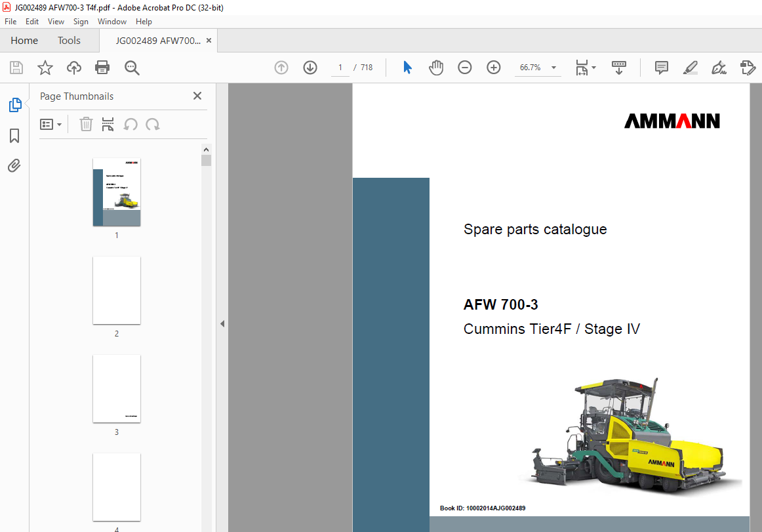
Task: Select the JG002489 AFW700 document tab
Action: pyautogui.click(x=158, y=41)
